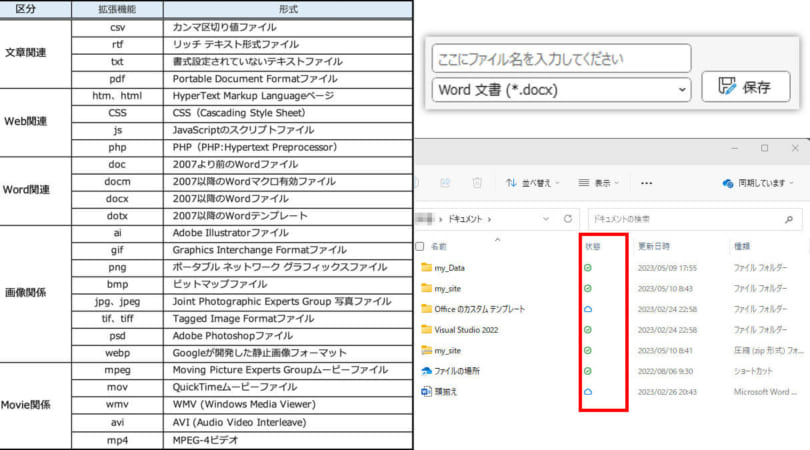Click the ショートカット type text
The width and height of the screenshot is (810, 450).
click(753, 371)
